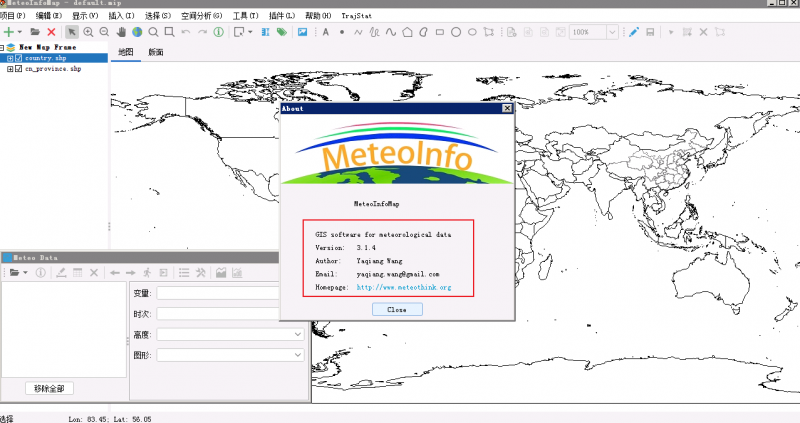The width and height of the screenshot is (800, 423).
Task: Click the Close button in About dialog
Action: (x=396, y=309)
